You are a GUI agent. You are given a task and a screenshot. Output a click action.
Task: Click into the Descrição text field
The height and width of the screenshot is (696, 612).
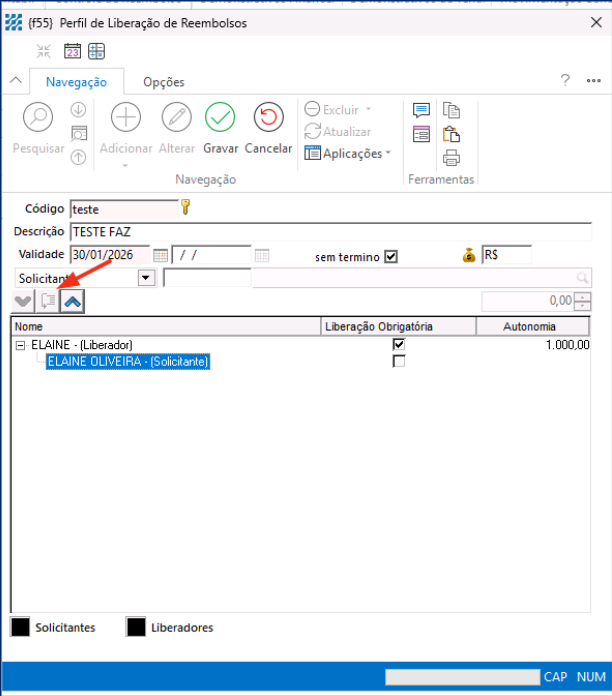click(x=330, y=232)
